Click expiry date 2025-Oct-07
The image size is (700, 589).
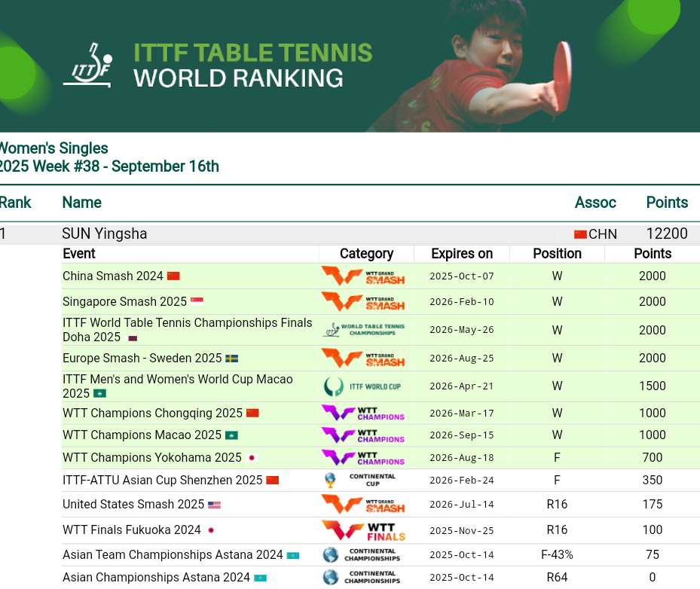tap(462, 276)
